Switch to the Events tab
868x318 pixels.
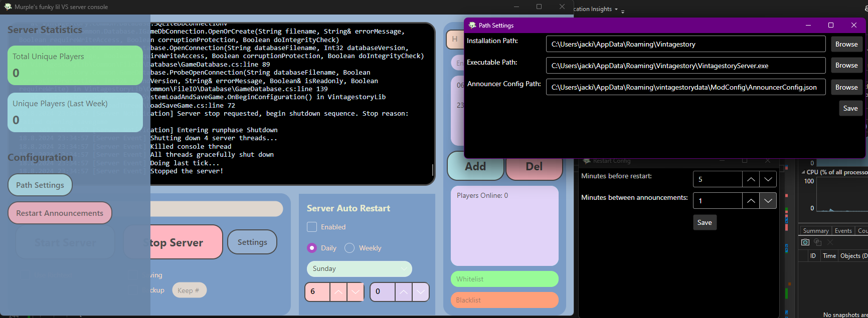coord(843,231)
